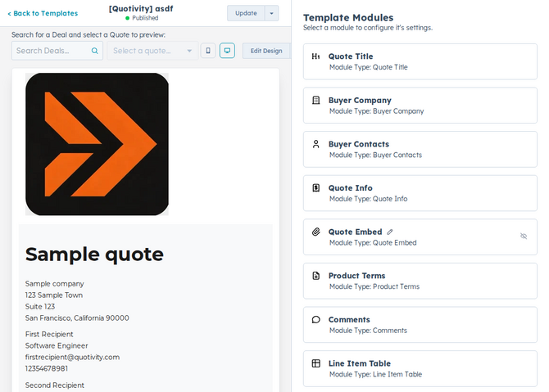Click the document icon on Product Terms
549x392 pixels.
coord(315,276)
